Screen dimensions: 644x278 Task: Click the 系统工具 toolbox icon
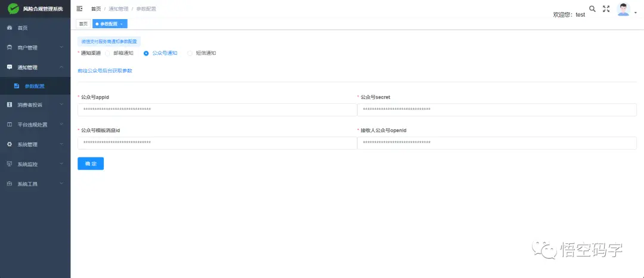point(10,184)
